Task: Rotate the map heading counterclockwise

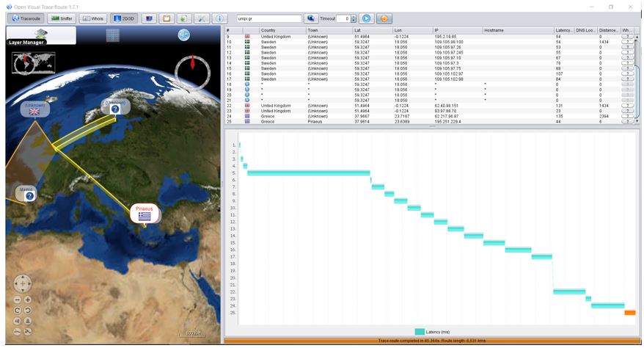Action: [28, 311]
